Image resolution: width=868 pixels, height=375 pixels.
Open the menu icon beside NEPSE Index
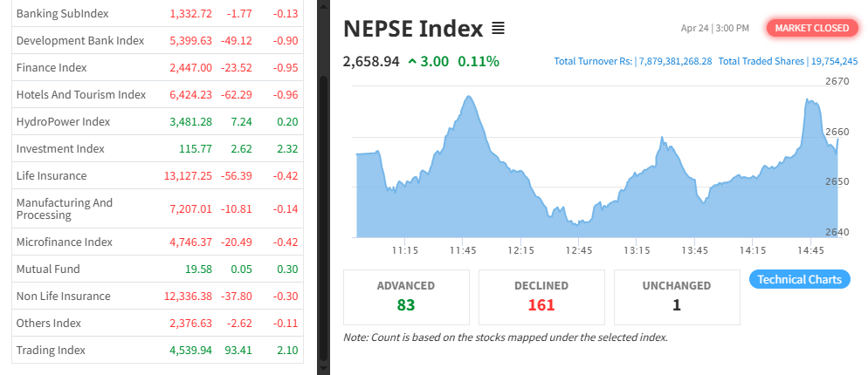point(498,29)
